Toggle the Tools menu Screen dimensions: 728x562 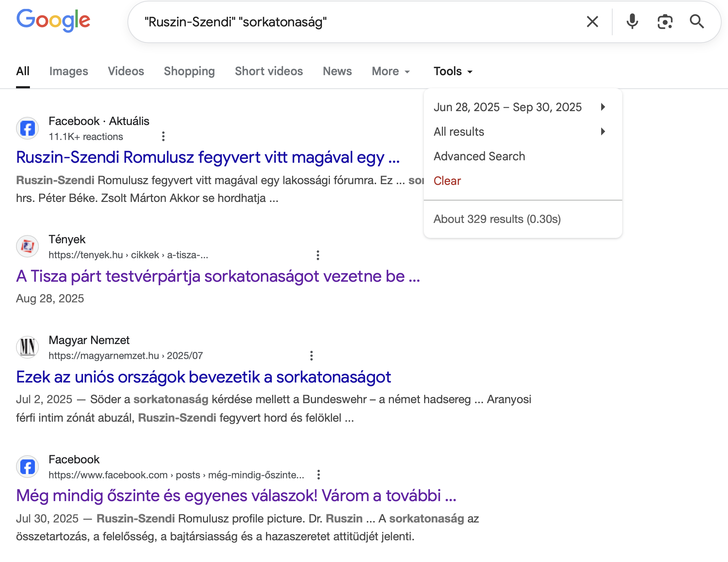point(453,71)
